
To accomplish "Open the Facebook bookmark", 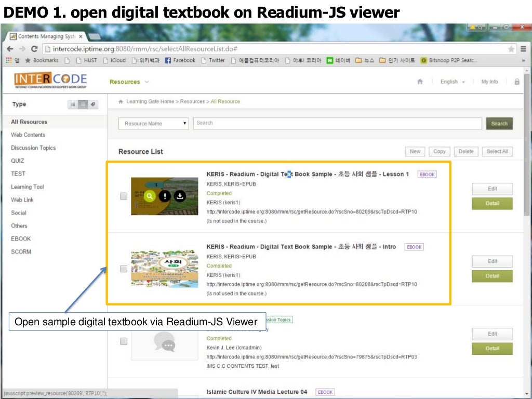I will point(180,60).
